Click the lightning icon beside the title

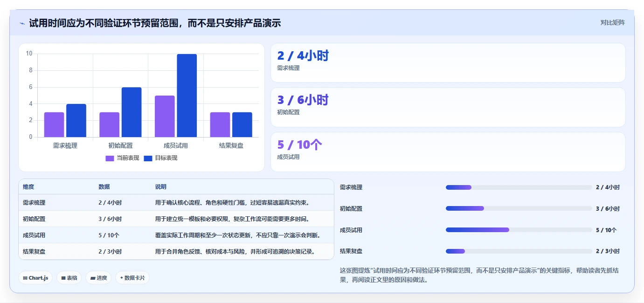pos(22,23)
